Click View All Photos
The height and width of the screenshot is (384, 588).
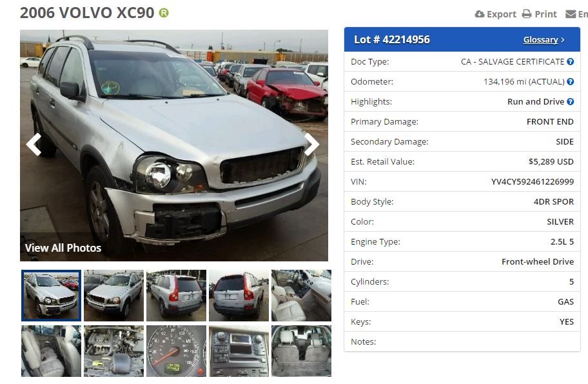[63, 248]
